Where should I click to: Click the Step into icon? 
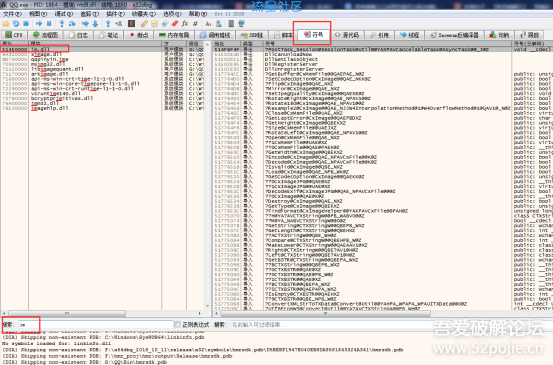point(62,24)
